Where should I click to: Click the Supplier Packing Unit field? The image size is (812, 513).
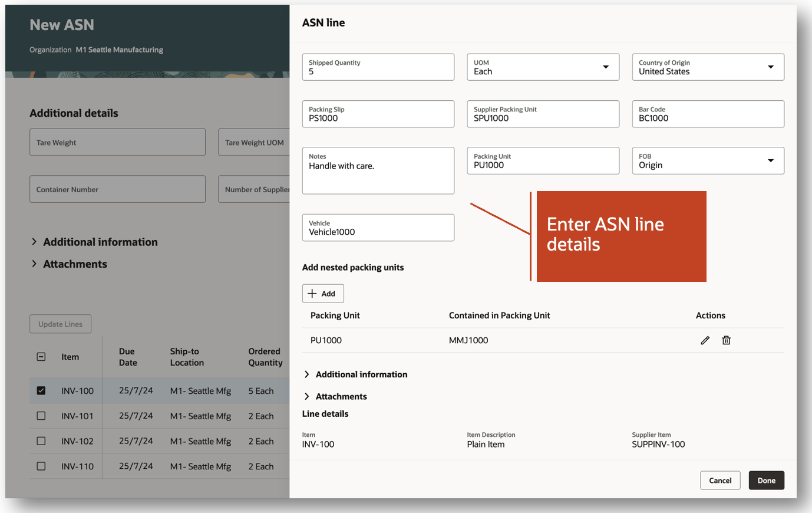click(543, 114)
